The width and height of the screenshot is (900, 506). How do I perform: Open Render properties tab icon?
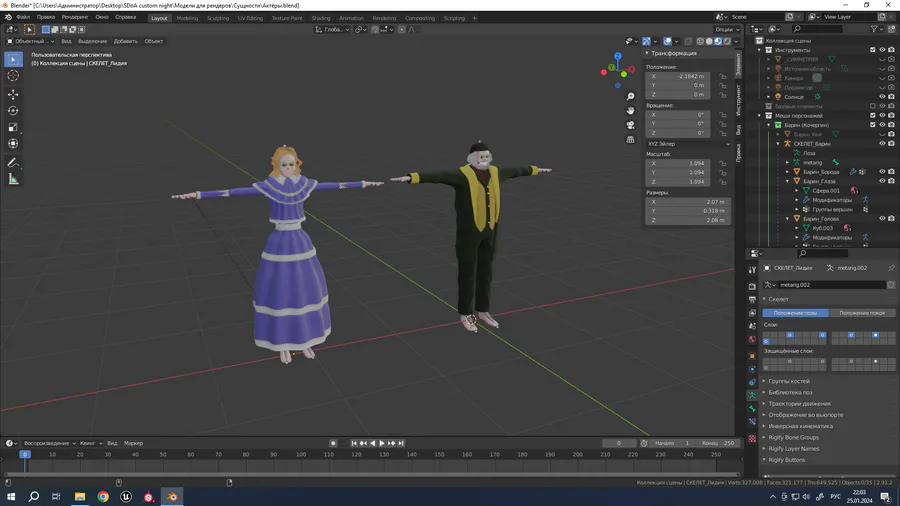click(752, 286)
